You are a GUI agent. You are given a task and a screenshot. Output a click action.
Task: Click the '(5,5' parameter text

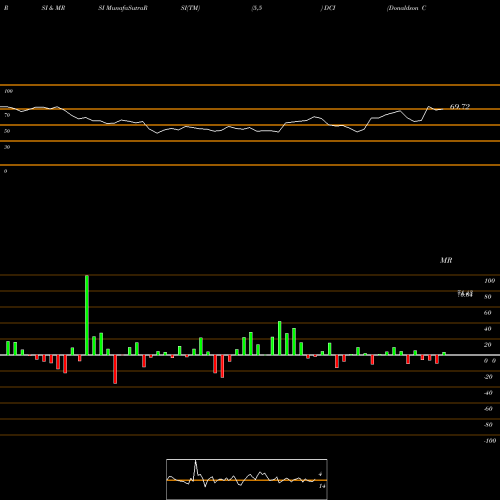[x=257, y=8]
